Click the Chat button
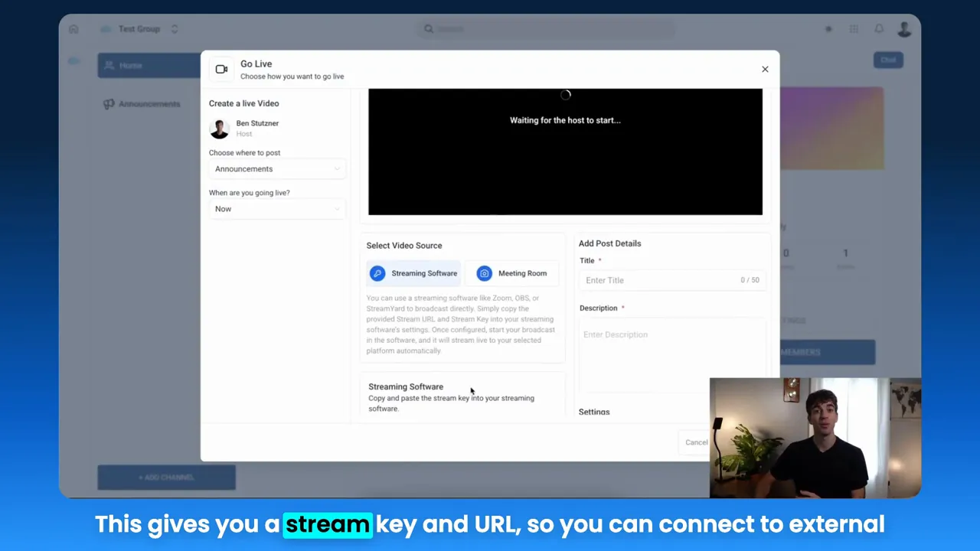 tap(887, 60)
